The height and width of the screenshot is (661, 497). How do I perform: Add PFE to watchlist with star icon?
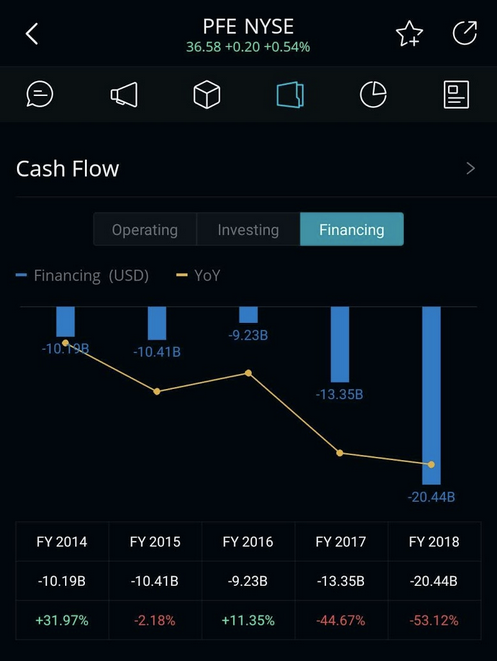pos(409,34)
